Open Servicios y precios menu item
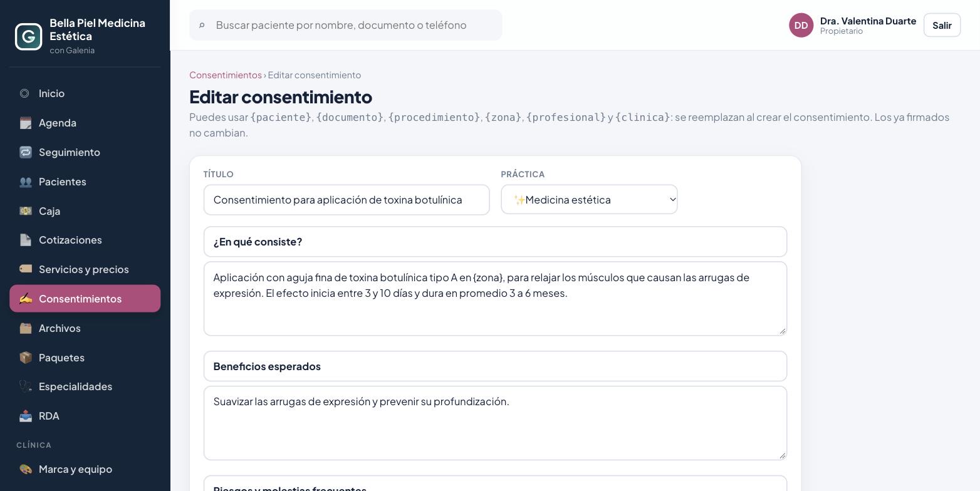980x491 pixels. pos(85,269)
